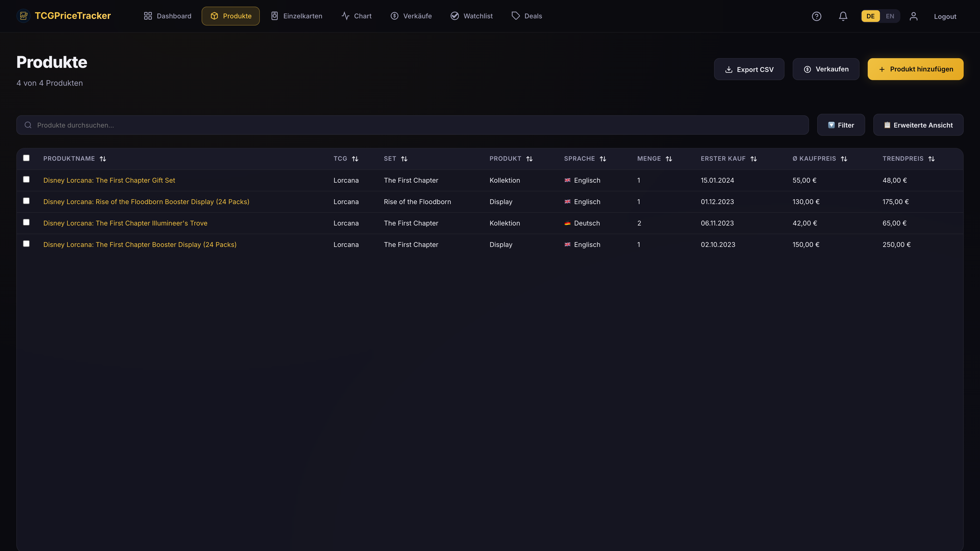Switch language to EN
980x551 pixels.
pos(890,16)
